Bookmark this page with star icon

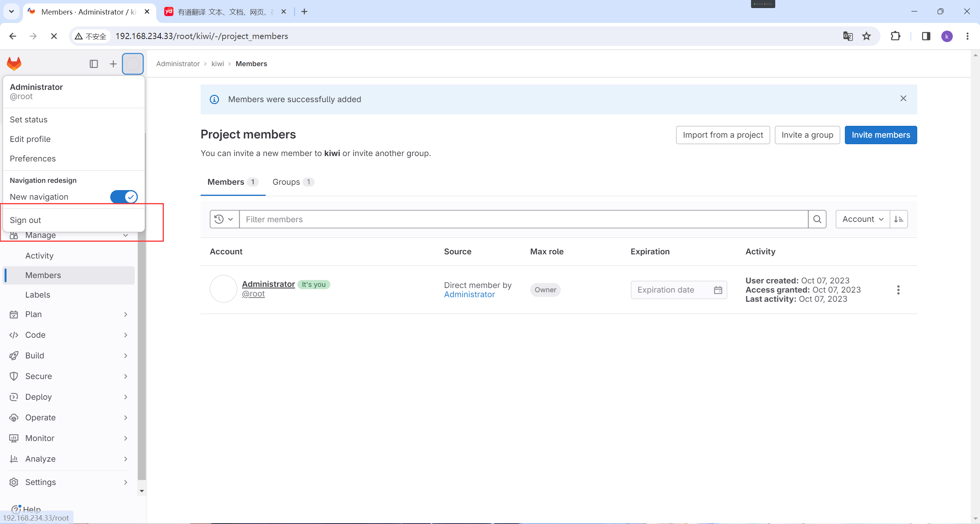pos(866,36)
